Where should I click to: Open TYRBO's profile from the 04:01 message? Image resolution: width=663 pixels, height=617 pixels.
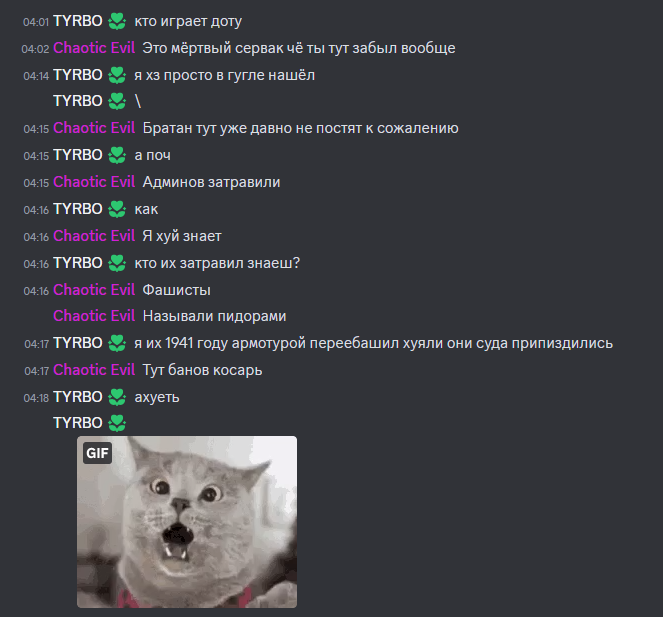coord(78,21)
